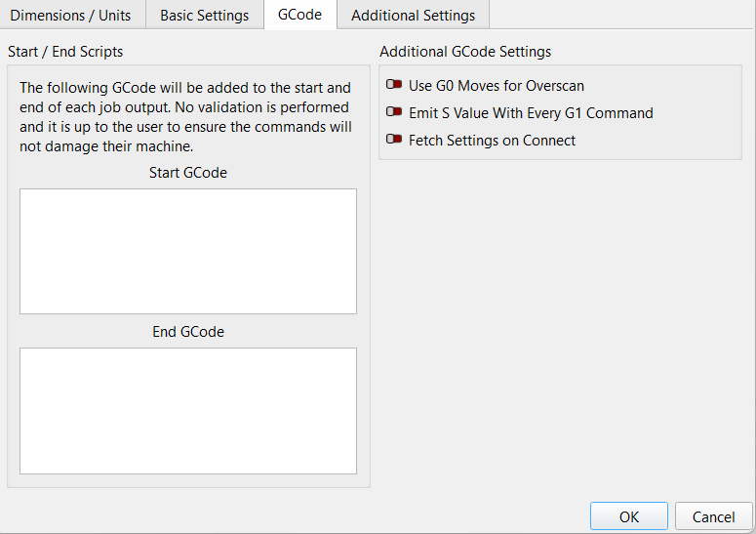
Task: Enable the Use G0 Moves for Overscan switch
Action: click(x=394, y=86)
